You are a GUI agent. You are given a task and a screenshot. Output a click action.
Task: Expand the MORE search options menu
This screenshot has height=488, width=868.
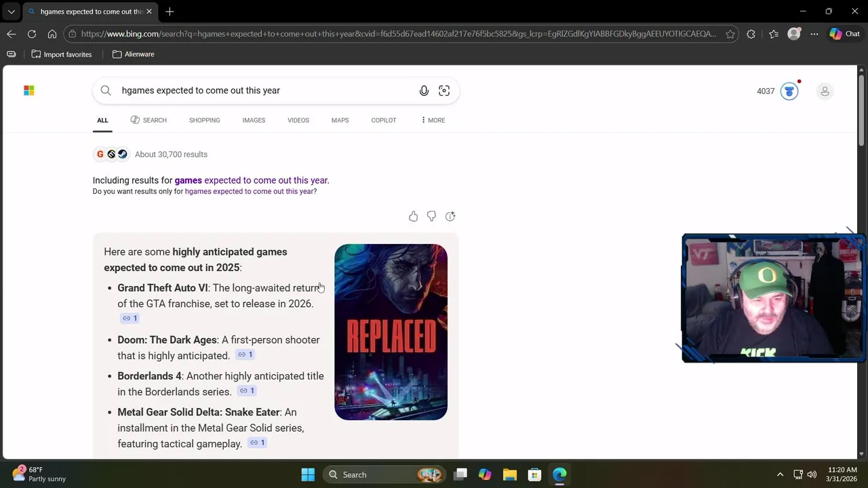(x=433, y=120)
